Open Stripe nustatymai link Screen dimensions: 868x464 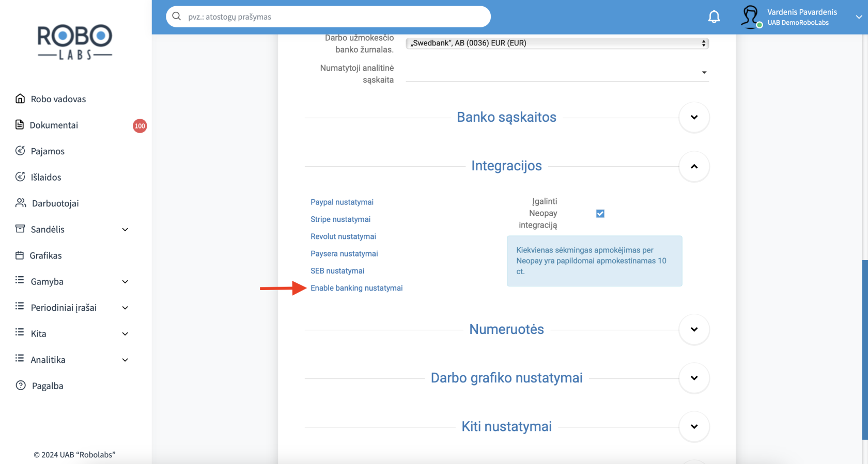(340, 219)
